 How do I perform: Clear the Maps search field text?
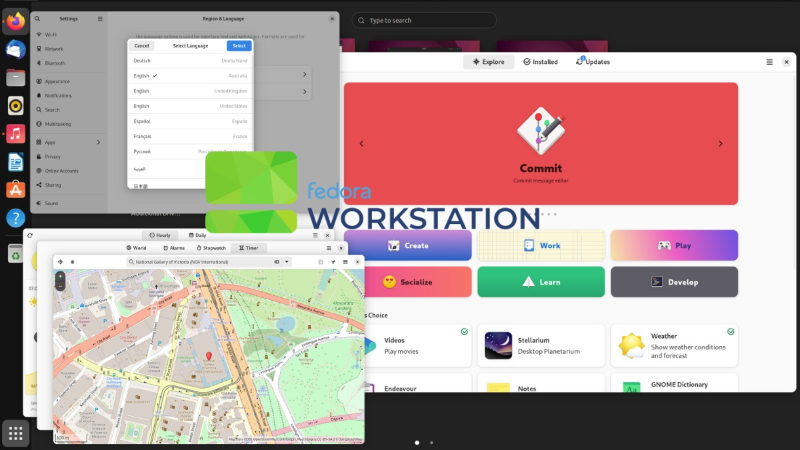tap(277, 262)
